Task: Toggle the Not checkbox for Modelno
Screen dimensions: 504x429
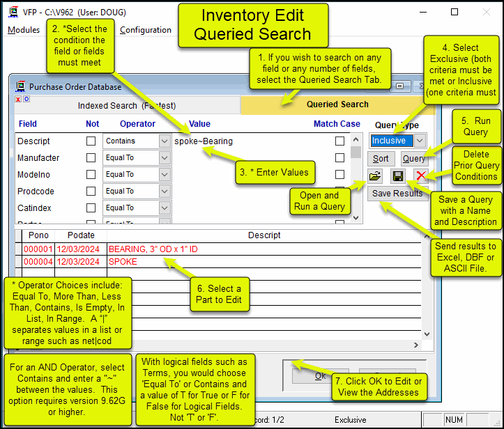Action: 91,174
